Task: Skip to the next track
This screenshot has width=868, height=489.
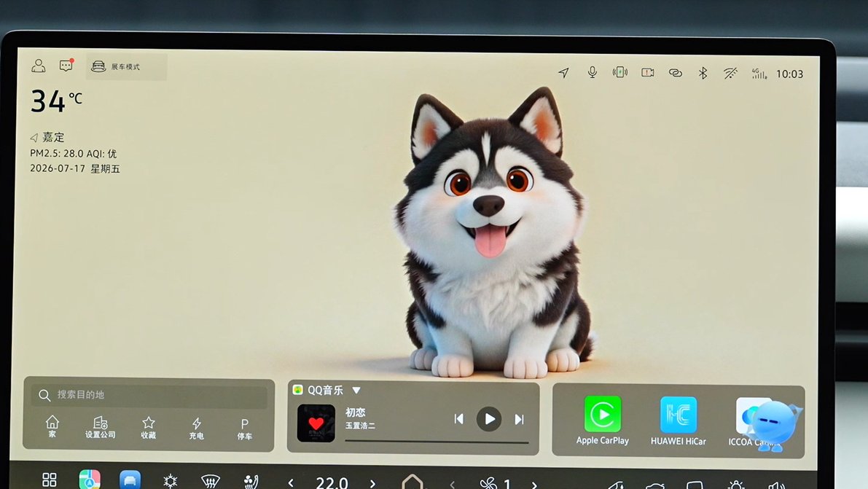Action: coord(519,420)
